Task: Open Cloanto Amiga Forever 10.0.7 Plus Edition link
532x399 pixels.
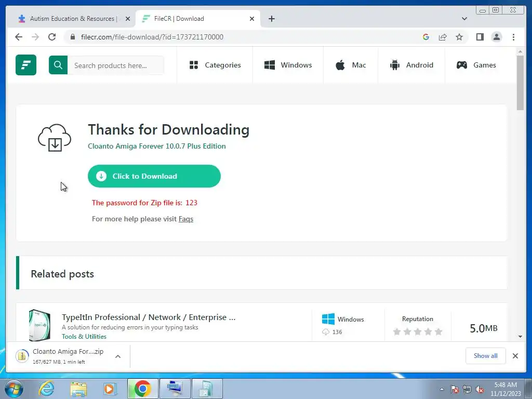Action: pyautogui.click(x=157, y=146)
